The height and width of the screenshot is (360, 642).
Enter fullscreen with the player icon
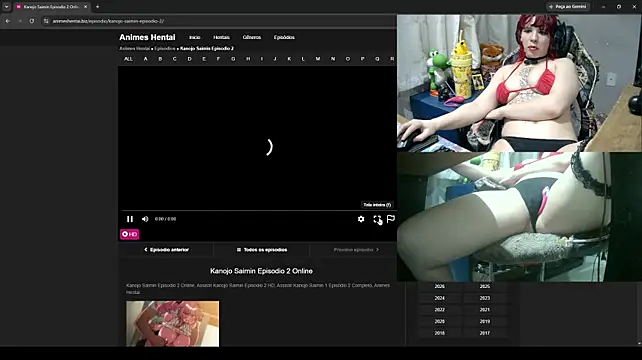377,219
